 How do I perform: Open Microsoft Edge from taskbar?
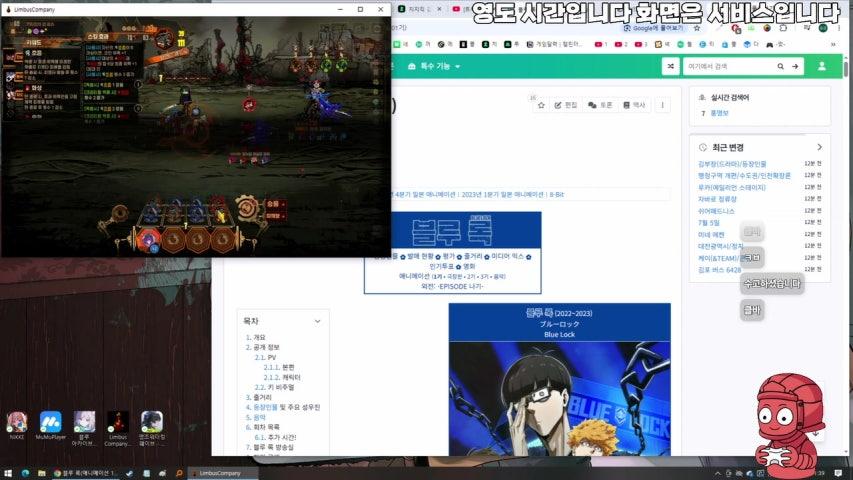click(25, 473)
